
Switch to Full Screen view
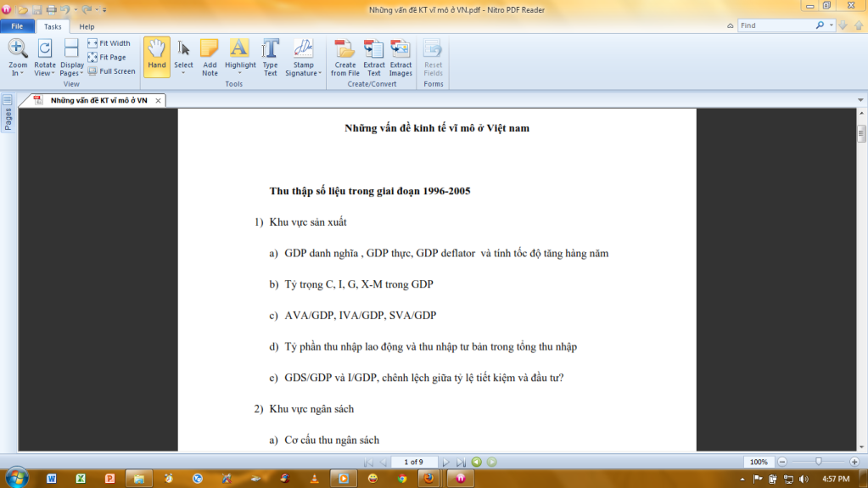(x=111, y=71)
